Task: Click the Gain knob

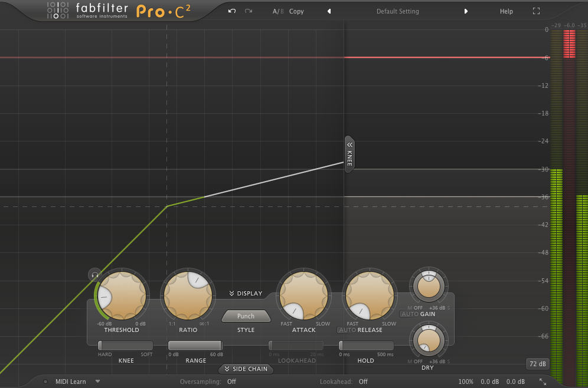Action: (x=429, y=287)
